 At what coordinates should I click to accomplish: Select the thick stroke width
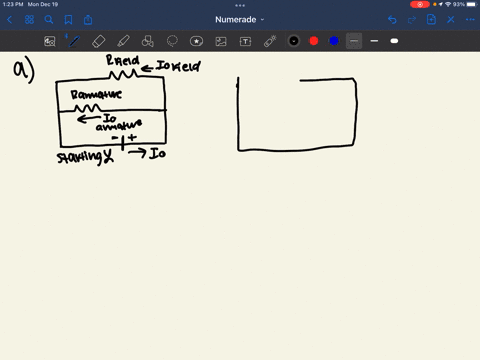[x=394, y=41]
